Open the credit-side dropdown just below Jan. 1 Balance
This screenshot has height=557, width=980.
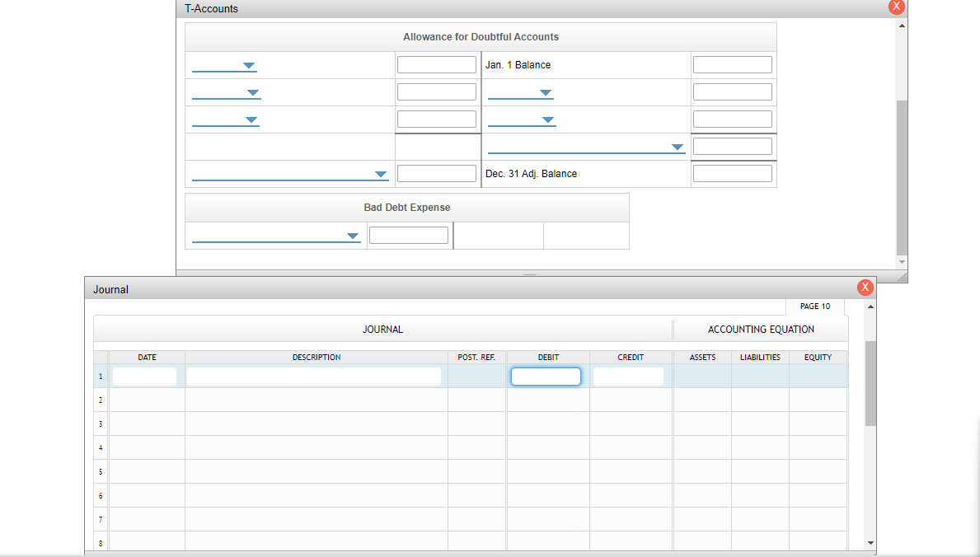521,92
